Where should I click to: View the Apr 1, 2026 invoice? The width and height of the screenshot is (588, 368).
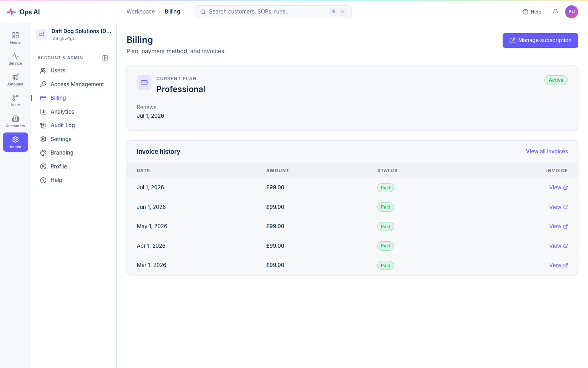coord(558,246)
